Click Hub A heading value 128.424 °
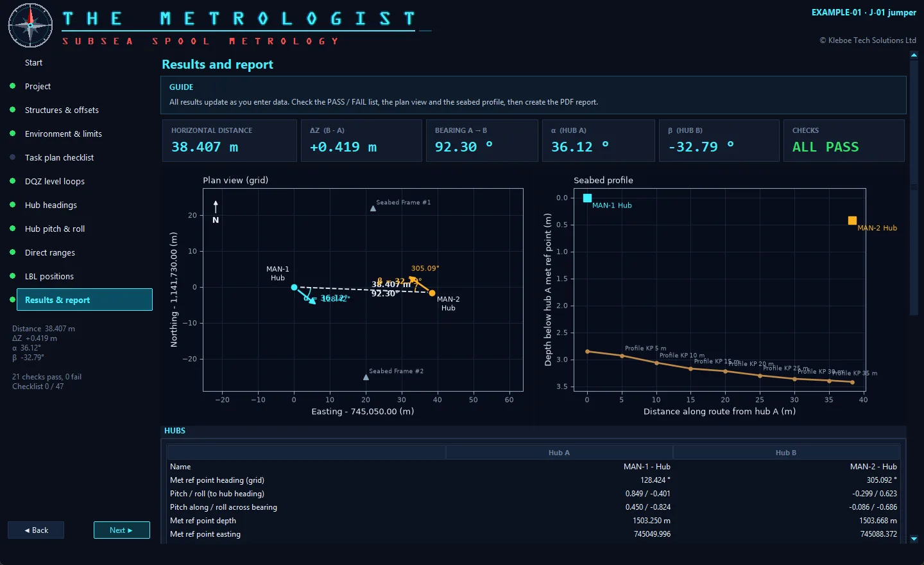 click(655, 480)
